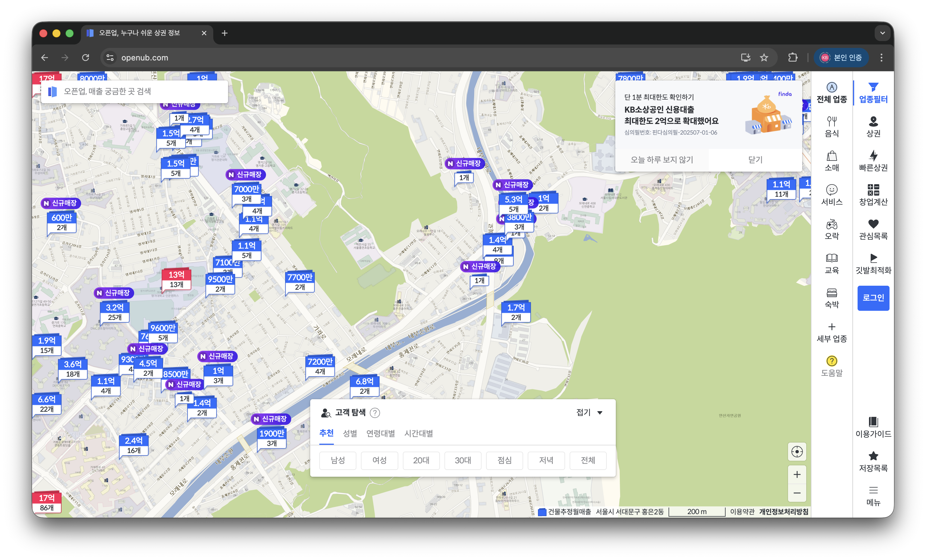Center map on my current location
Viewport: 926px width, 560px height.
click(797, 451)
